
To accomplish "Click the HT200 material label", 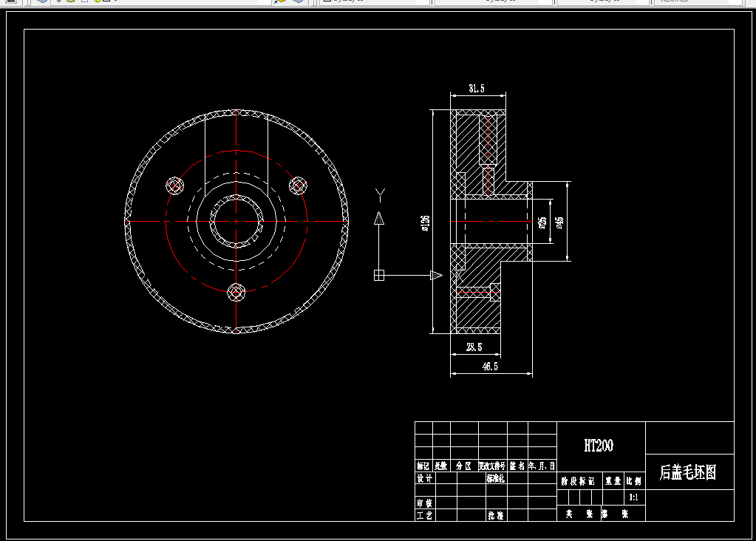I will pyautogui.click(x=599, y=446).
